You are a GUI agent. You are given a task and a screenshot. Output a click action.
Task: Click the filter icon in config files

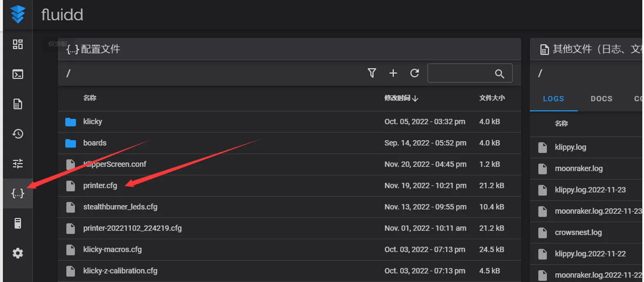372,73
